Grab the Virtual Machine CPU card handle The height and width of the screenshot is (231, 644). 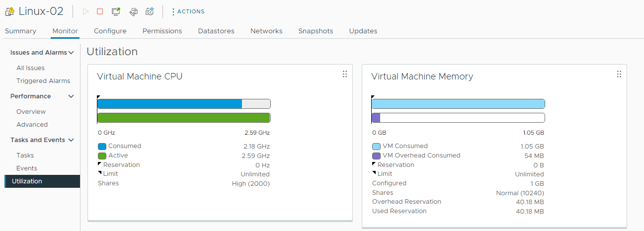tap(345, 74)
